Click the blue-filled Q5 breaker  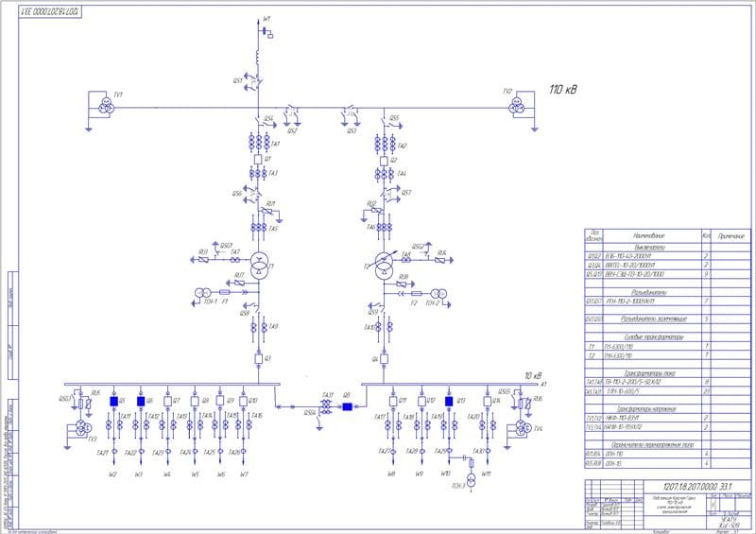[113, 402]
